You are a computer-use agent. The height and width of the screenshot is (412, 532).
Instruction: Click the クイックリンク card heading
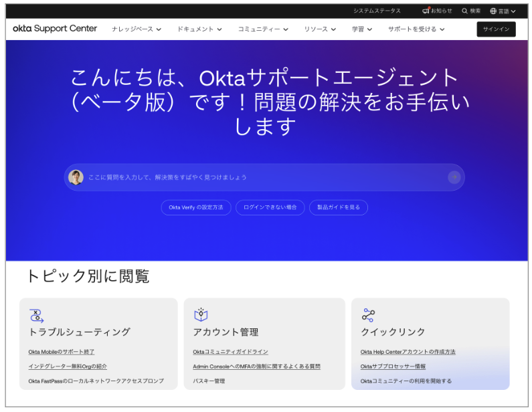point(393,332)
